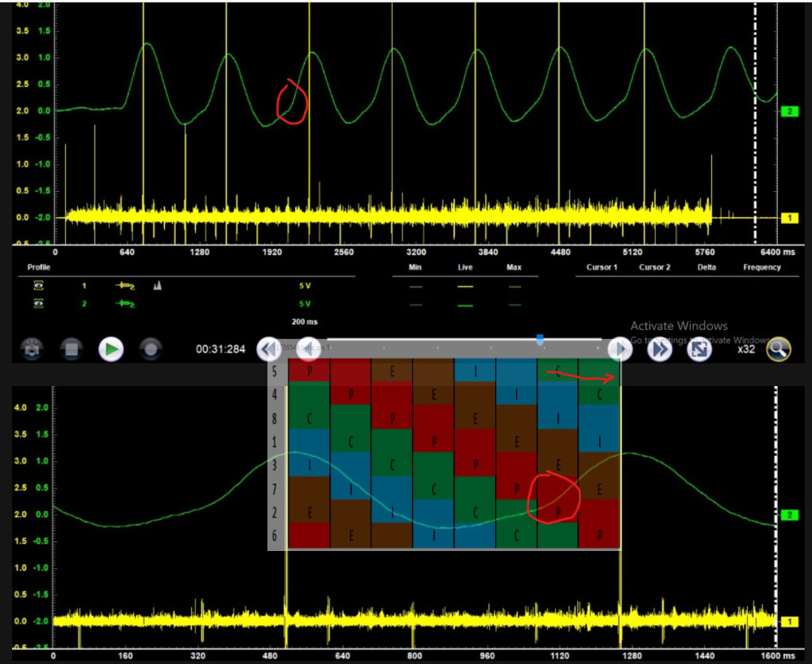
Task: Select the Cursor 1 column header
Action: coord(601,267)
